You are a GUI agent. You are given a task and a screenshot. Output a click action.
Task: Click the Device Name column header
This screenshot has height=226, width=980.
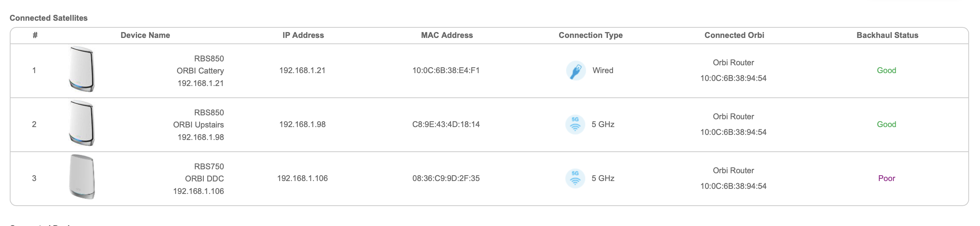tap(145, 35)
